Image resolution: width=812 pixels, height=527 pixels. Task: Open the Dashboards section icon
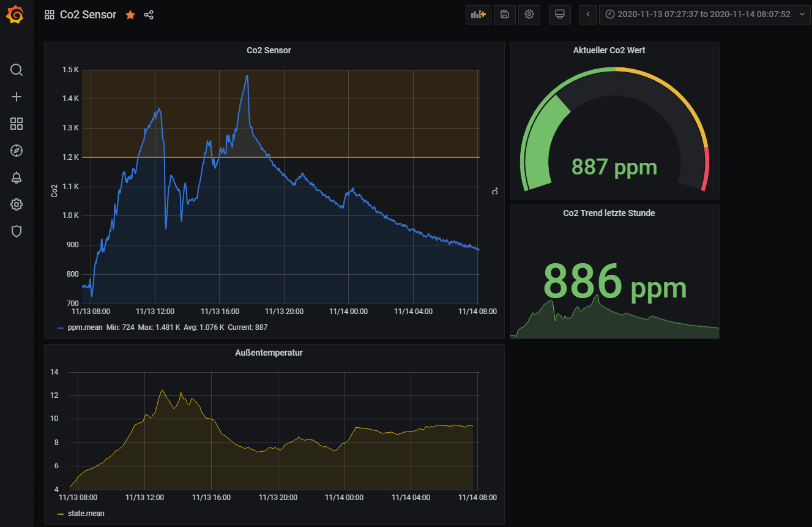[17, 124]
